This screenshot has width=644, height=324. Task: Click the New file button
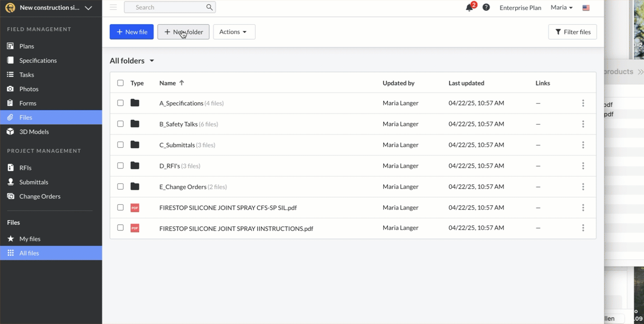(x=132, y=32)
